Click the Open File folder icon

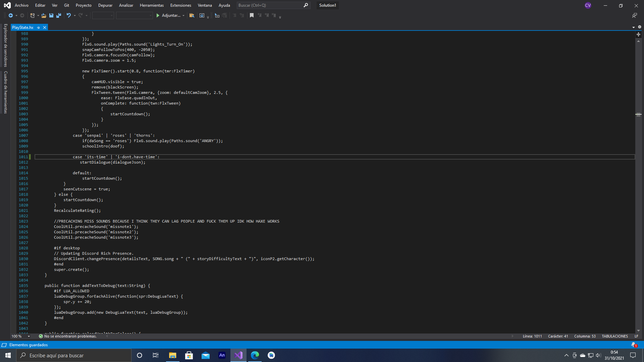click(44, 15)
